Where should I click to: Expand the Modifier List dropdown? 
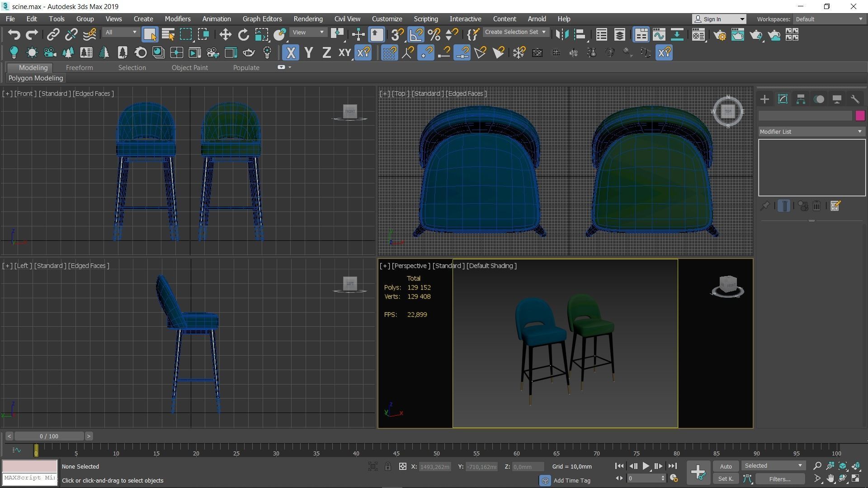pos(811,131)
